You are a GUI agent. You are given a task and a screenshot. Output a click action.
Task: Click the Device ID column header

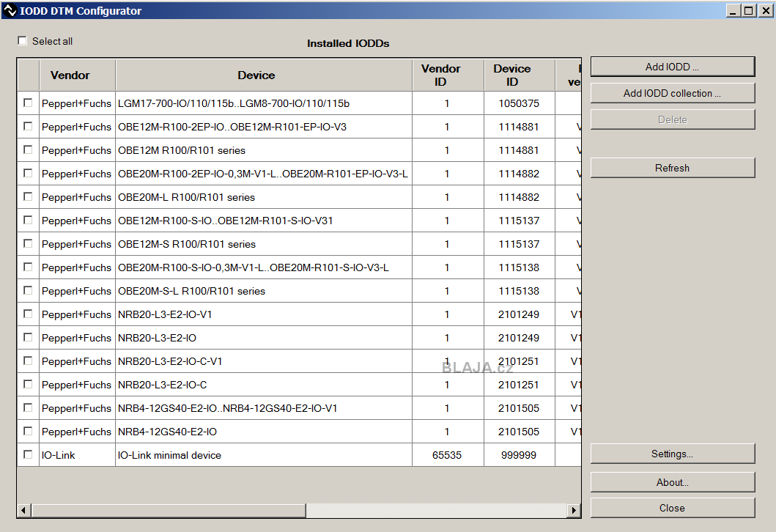click(x=520, y=75)
